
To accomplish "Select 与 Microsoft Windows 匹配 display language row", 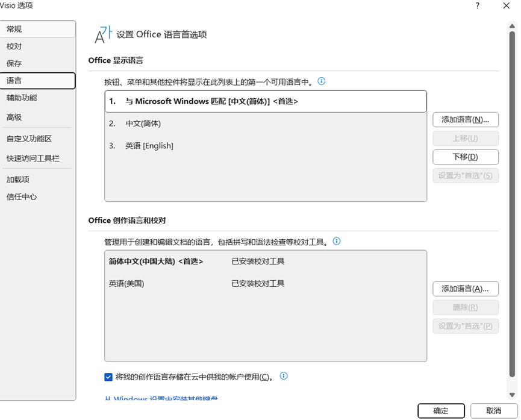I will coord(266,101).
